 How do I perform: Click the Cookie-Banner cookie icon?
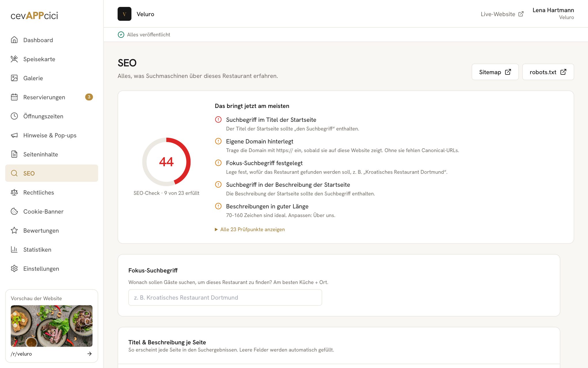[x=14, y=211]
